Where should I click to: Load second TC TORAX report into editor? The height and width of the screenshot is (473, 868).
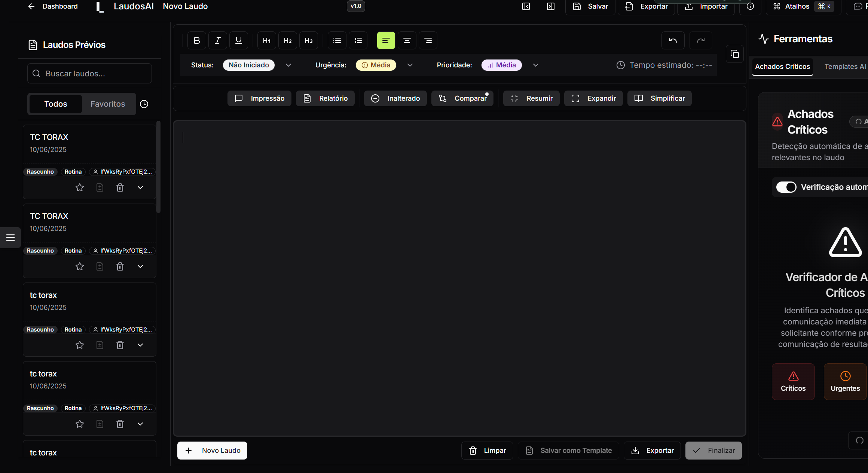(x=100, y=266)
